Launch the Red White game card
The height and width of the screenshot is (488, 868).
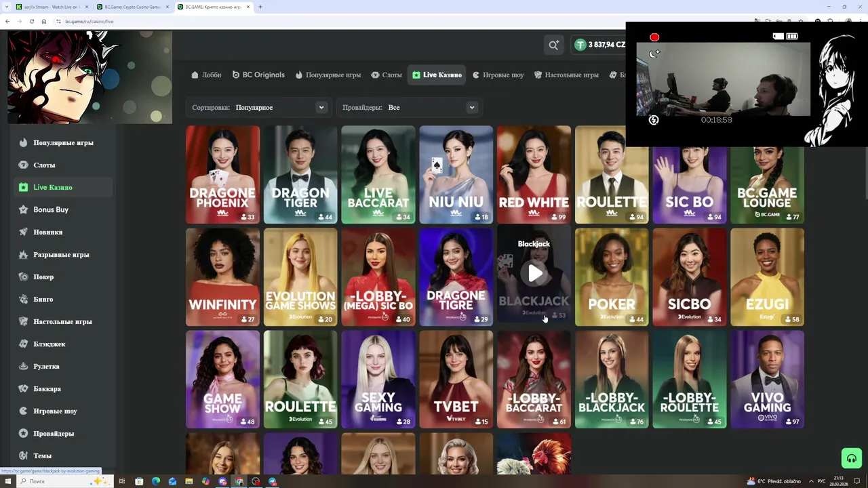tap(534, 174)
